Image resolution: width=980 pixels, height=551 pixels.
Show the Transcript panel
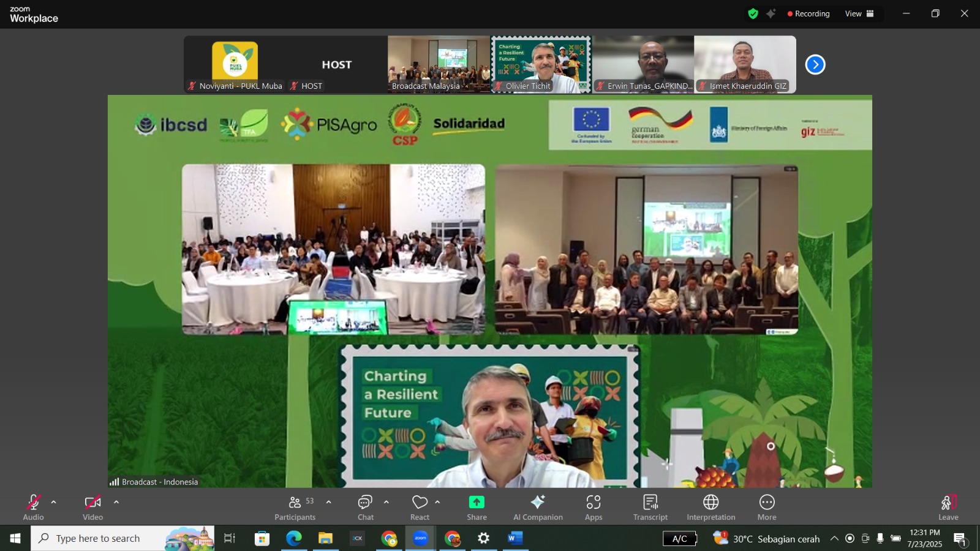(x=650, y=508)
